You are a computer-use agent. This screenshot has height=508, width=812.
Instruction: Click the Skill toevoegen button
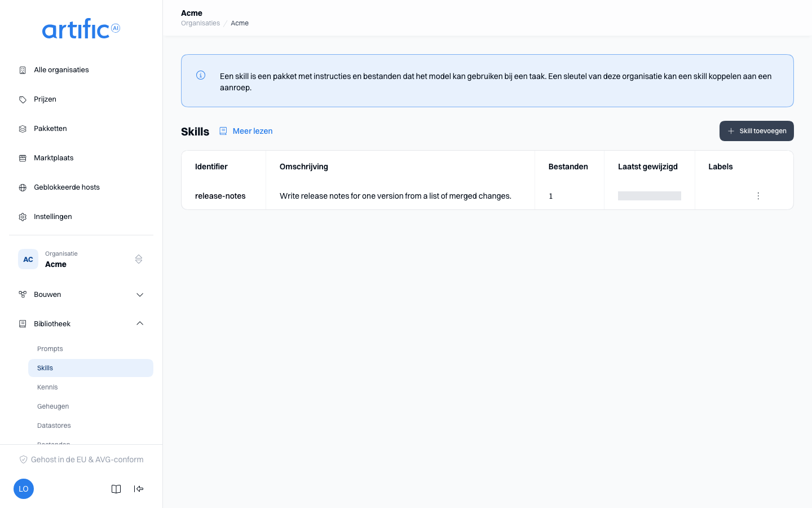click(757, 131)
